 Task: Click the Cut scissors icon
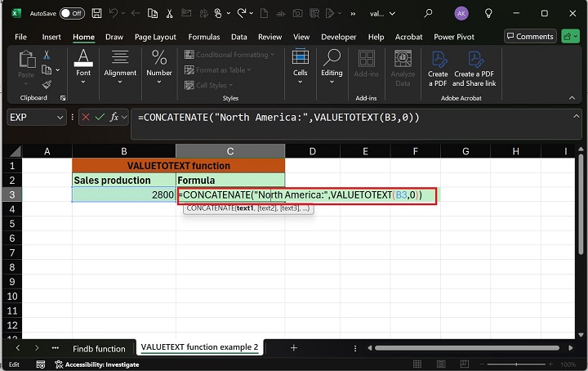click(47, 55)
